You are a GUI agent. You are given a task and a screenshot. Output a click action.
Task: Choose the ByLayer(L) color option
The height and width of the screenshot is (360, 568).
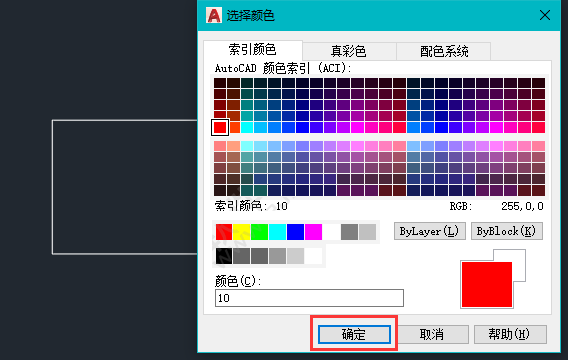click(430, 231)
